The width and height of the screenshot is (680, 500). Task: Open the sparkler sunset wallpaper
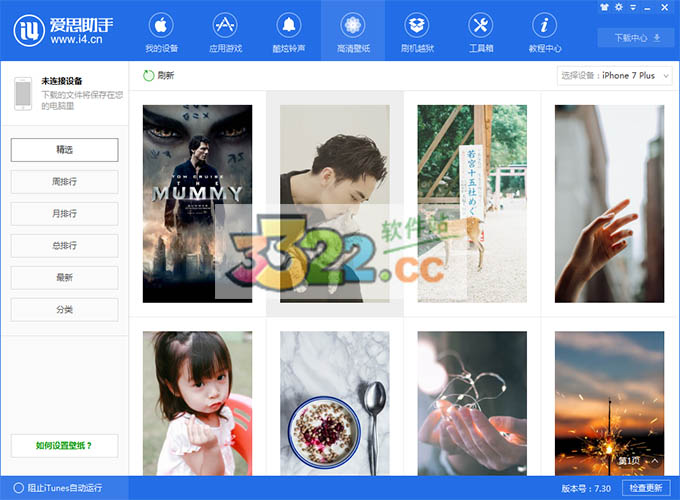coord(609,403)
